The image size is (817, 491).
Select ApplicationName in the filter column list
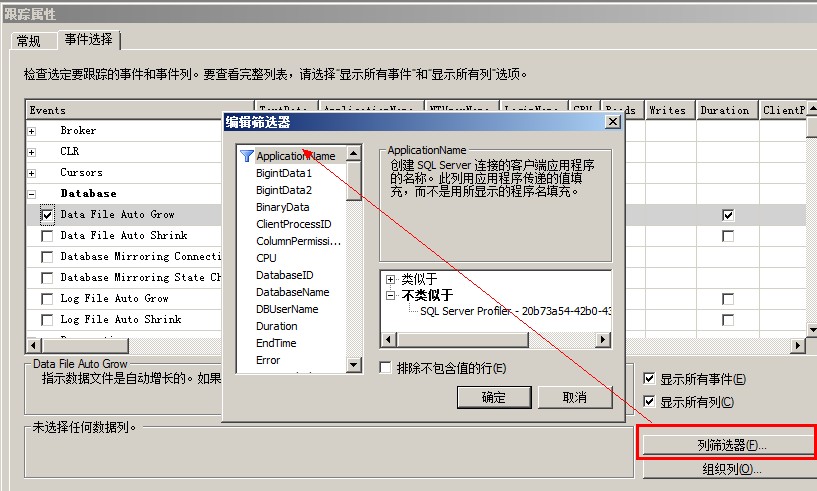296,156
